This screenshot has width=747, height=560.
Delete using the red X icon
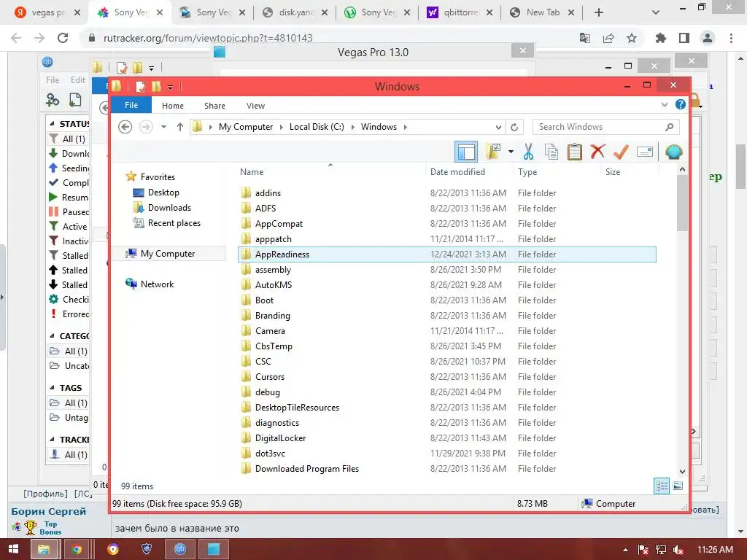point(597,152)
